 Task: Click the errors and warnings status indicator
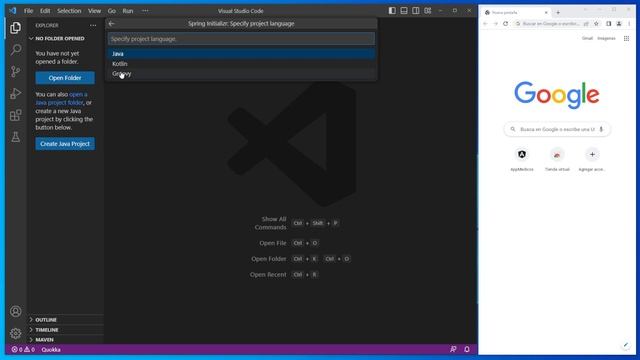tap(23, 350)
